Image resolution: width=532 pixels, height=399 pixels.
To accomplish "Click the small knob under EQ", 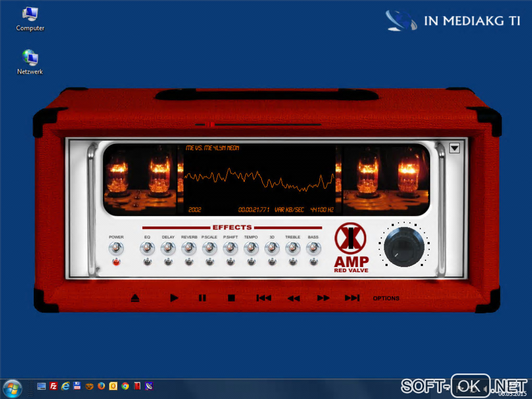I will point(147,262).
